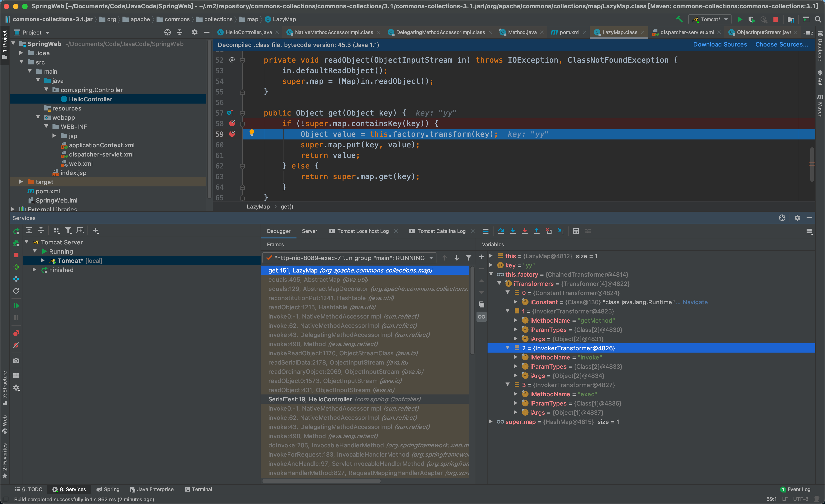Click the Download Sources link

720,44
